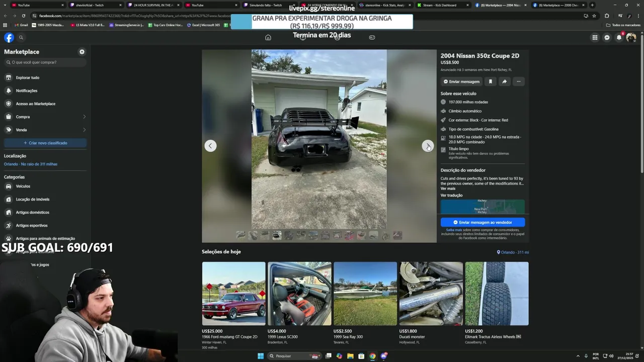
Task: Open the New Port Richey map preview
Action: 482,207
